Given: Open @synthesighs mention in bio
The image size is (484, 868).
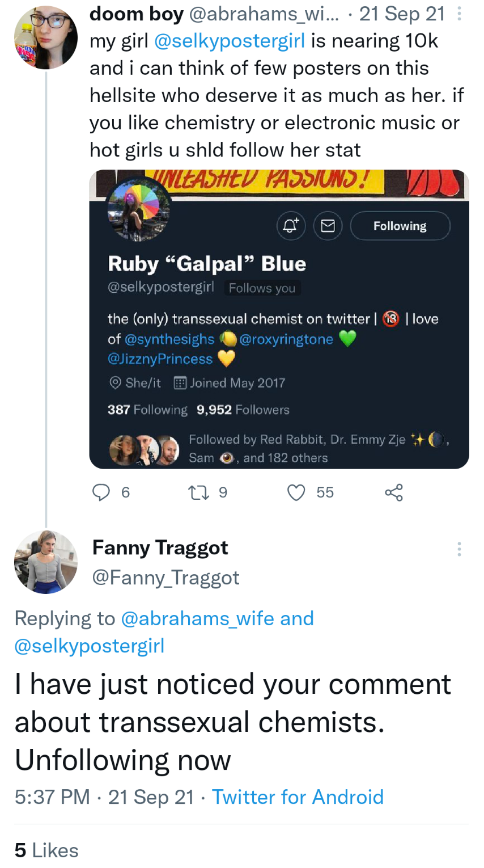Looking at the screenshot, I should point(169,339).
